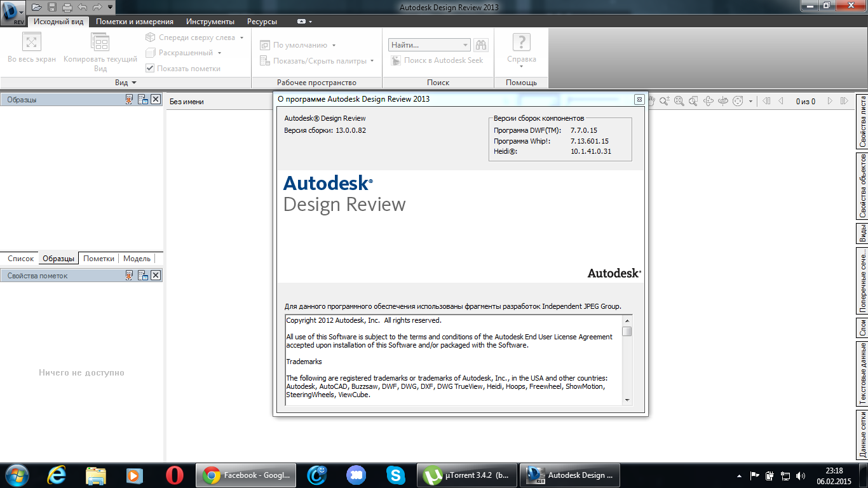This screenshot has height=488, width=868.
Task: Open the Образцы palette options icon
Action: [143, 99]
